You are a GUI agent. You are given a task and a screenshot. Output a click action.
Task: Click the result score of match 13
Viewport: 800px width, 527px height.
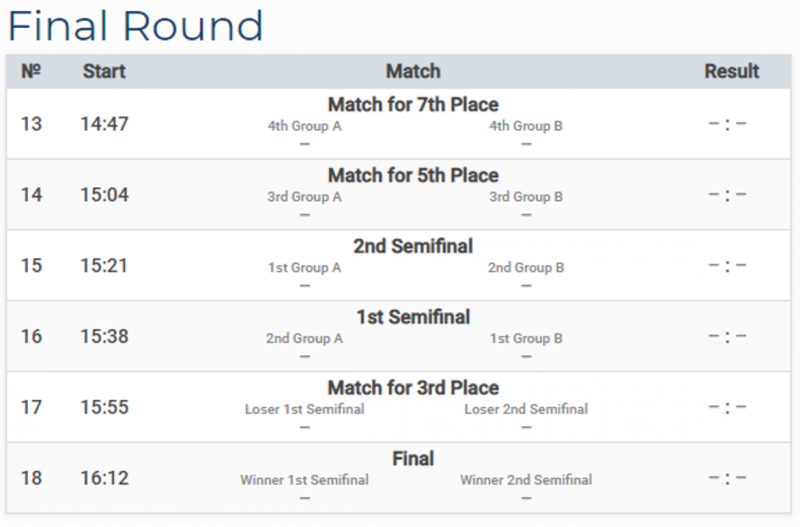728,123
